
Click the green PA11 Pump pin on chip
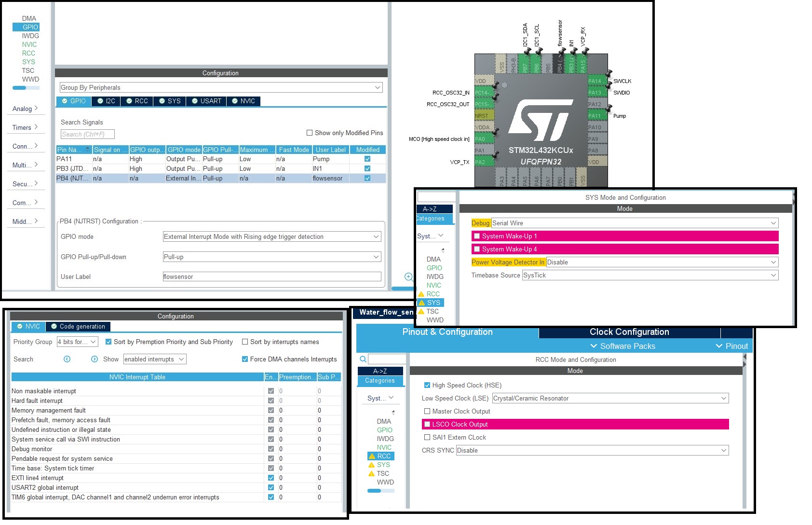(597, 115)
